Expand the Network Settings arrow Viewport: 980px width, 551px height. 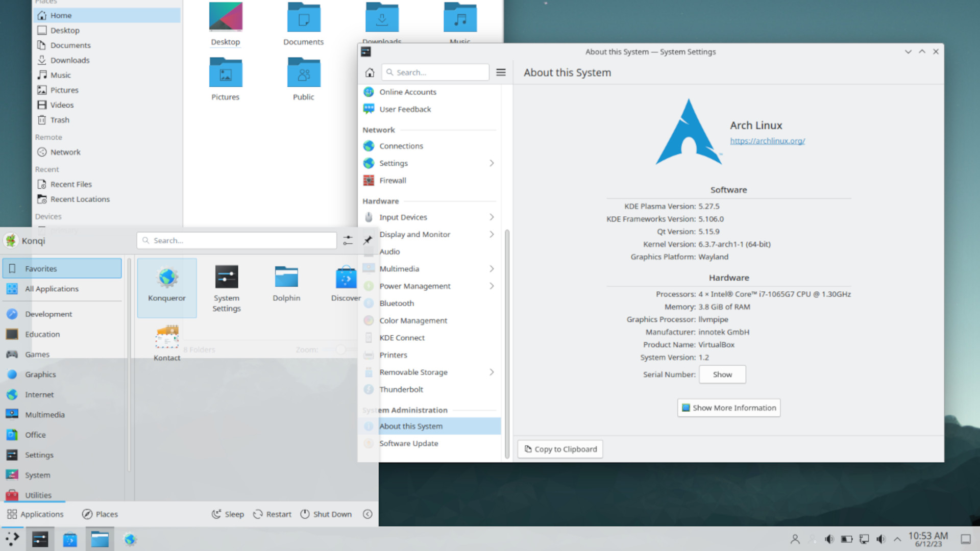click(x=492, y=163)
